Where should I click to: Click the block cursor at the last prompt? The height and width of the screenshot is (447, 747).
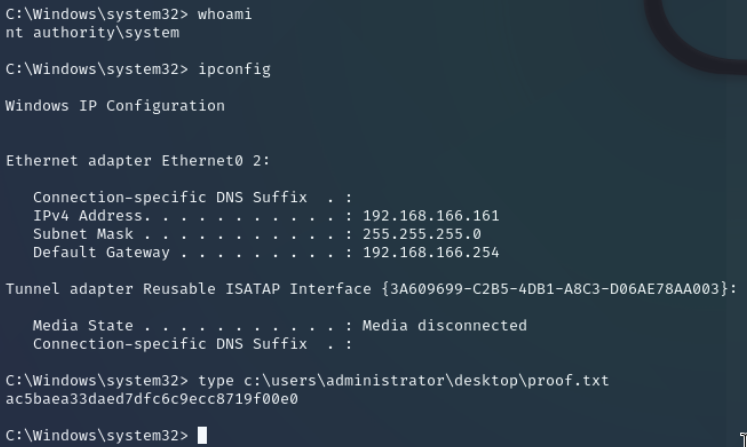pos(202,435)
